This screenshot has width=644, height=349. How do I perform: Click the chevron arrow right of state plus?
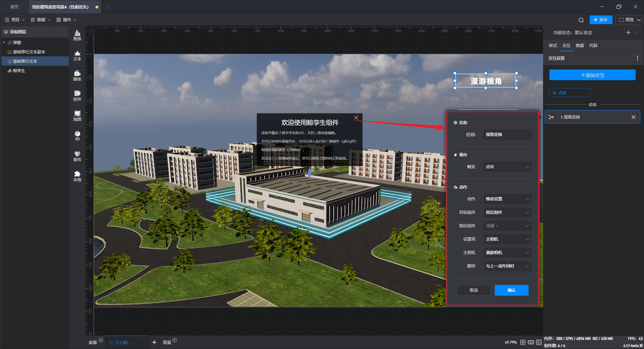point(637,33)
